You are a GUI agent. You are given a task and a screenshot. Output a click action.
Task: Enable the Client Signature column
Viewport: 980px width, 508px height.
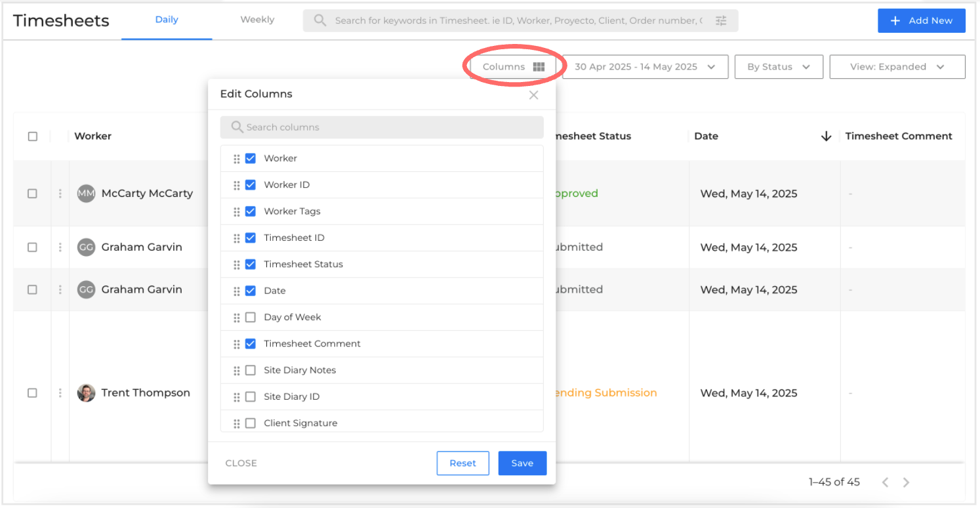pyautogui.click(x=250, y=423)
